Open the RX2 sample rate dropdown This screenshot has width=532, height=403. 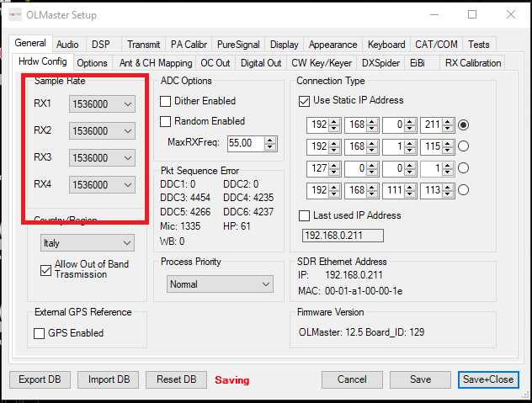click(102, 131)
